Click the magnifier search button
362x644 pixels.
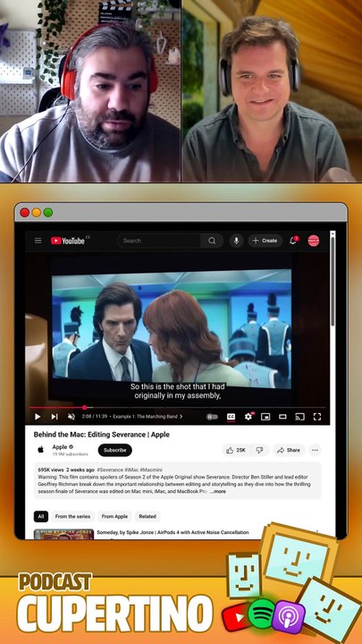point(212,241)
